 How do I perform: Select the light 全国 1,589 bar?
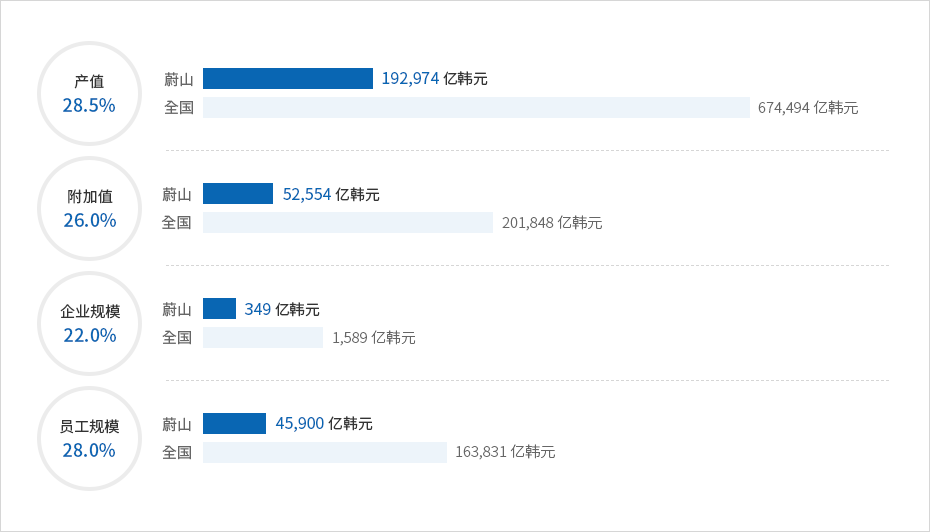(263, 337)
